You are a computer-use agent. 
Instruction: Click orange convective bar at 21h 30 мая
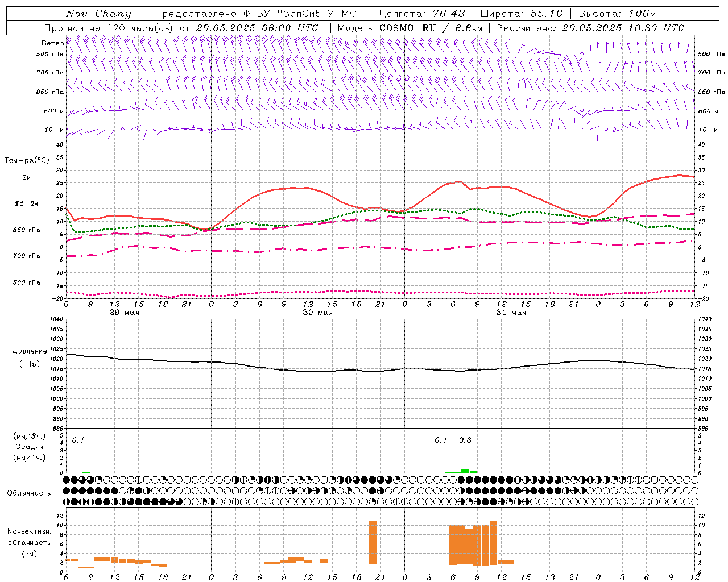tap(373, 542)
